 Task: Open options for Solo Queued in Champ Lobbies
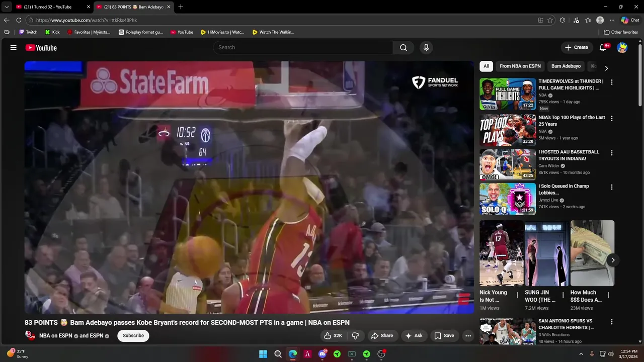point(612,187)
